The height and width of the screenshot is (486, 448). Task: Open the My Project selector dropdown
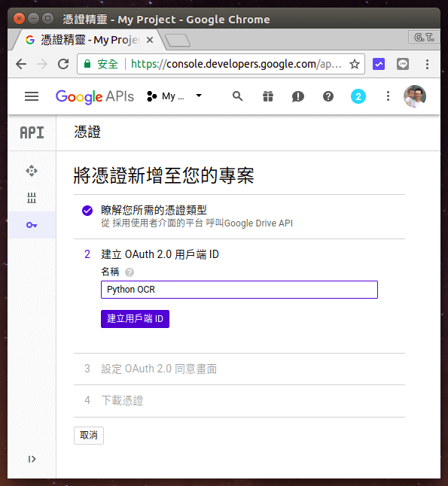(x=175, y=96)
